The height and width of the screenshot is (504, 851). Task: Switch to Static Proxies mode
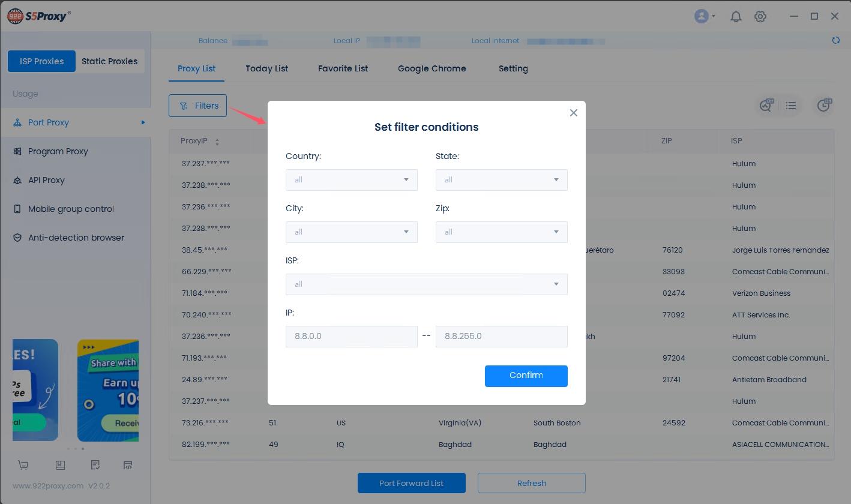109,61
